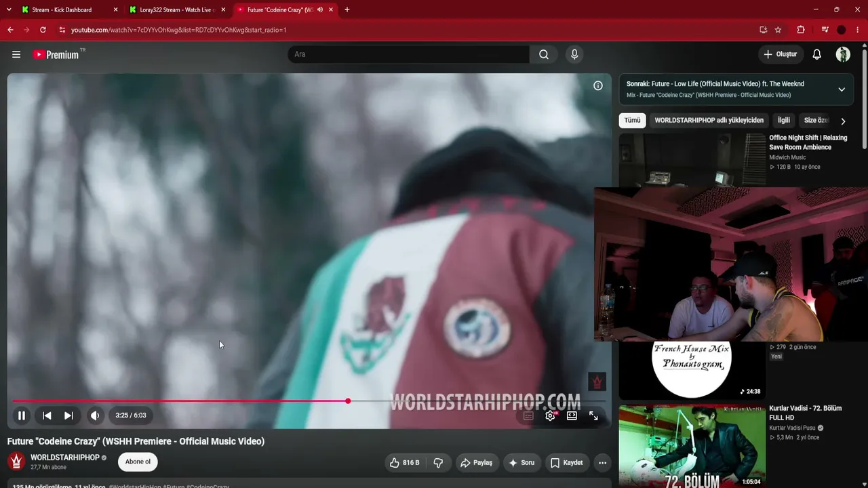Screen dimensions: 868x488
Task: Toggle subtitles on the player
Action: pyautogui.click(x=528, y=415)
